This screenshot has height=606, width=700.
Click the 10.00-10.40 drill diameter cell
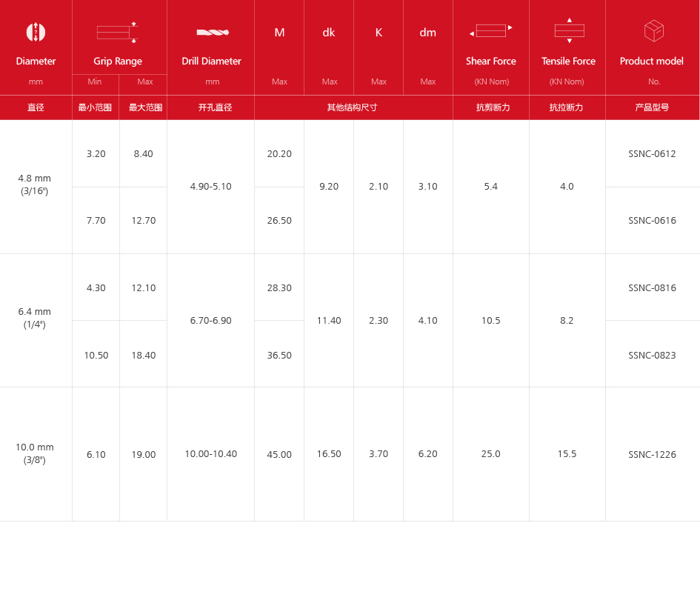click(x=211, y=454)
